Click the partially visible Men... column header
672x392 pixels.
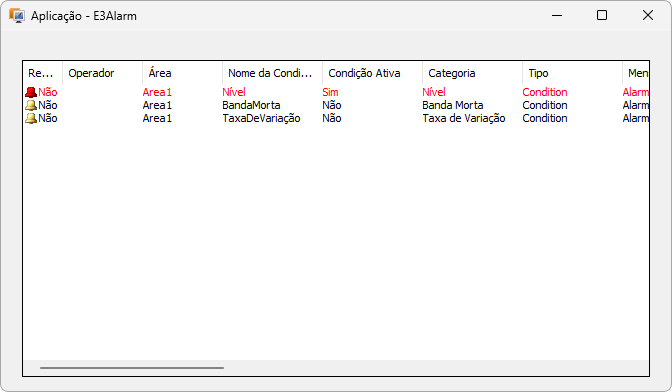(636, 73)
